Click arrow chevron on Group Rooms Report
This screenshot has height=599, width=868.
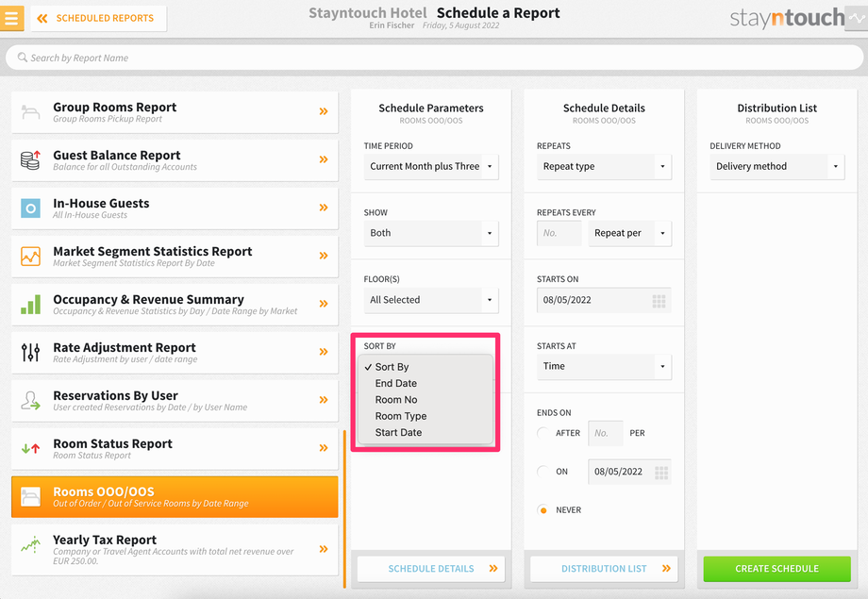pyautogui.click(x=324, y=111)
